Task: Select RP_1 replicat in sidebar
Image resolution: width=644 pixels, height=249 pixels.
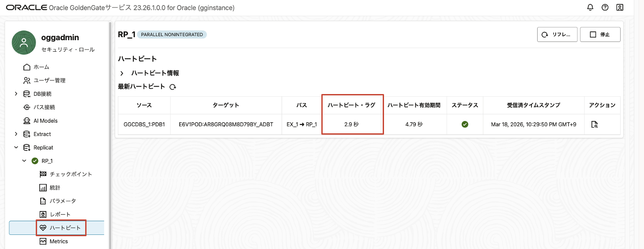Action: coord(47,161)
